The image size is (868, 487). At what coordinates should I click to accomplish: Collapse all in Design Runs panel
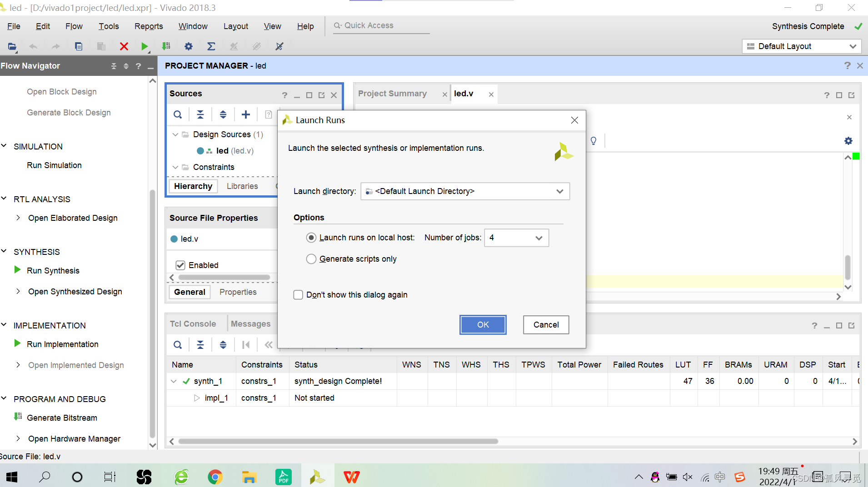200,345
